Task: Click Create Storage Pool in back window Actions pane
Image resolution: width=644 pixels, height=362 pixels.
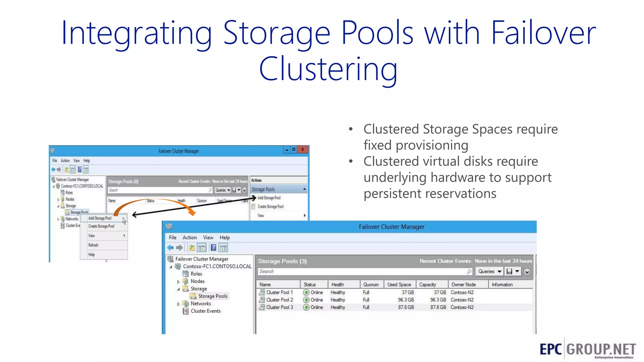Action: tap(270, 206)
